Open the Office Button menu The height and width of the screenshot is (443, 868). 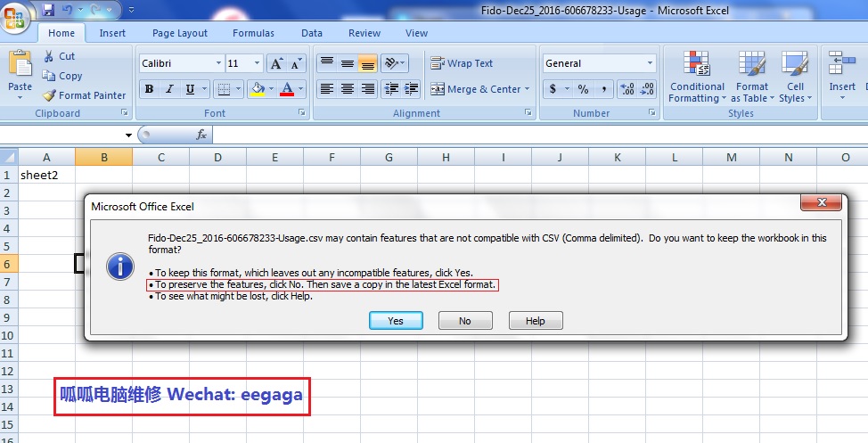click(14, 18)
